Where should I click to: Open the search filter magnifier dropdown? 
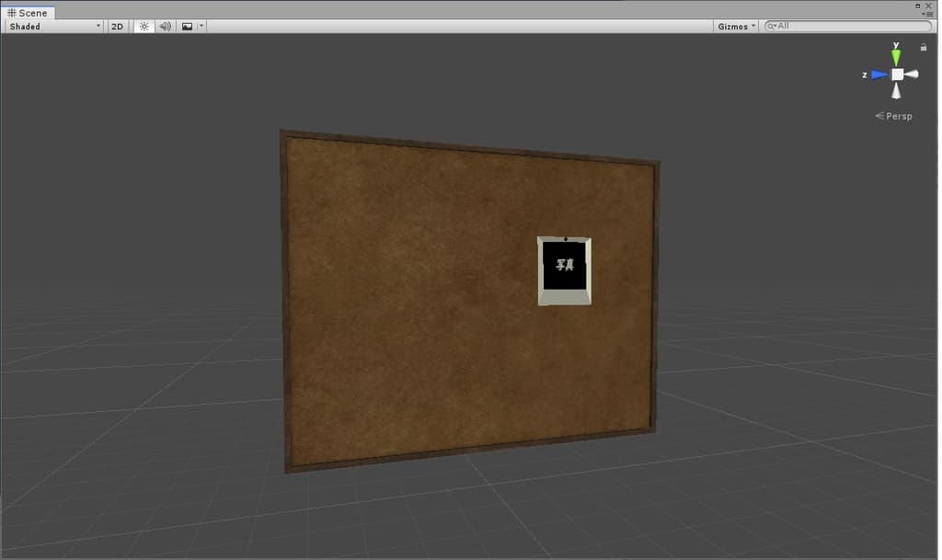point(772,26)
